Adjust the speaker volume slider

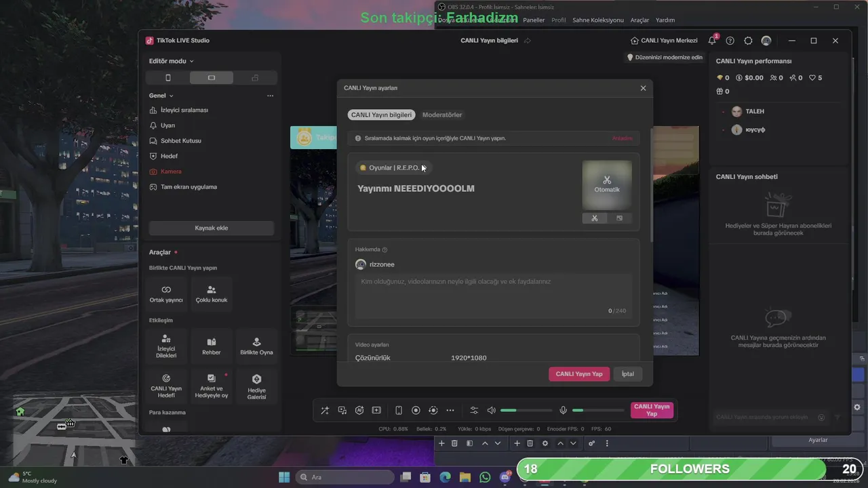coord(526,410)
